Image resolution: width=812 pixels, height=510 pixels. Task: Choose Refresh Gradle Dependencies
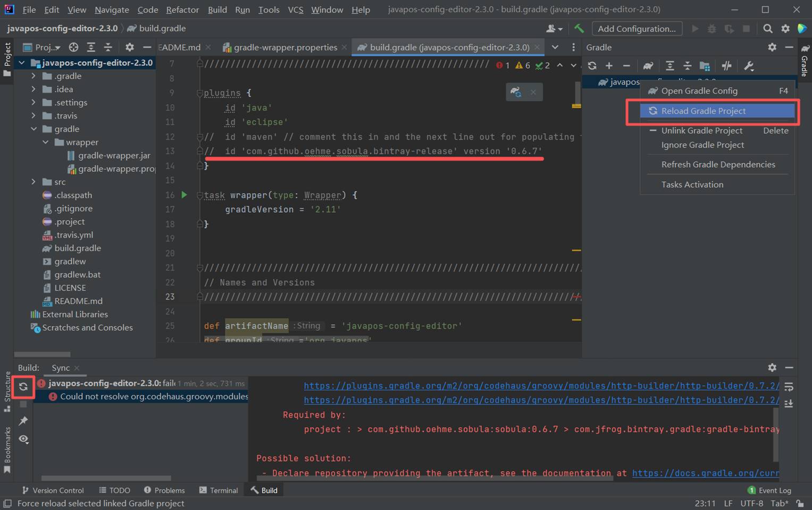point(717,164)
